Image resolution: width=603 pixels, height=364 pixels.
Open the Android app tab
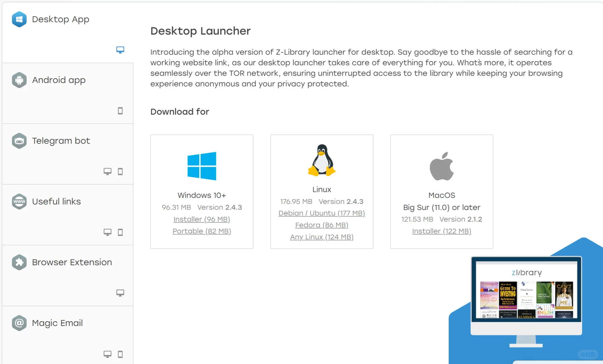[68, 93]
